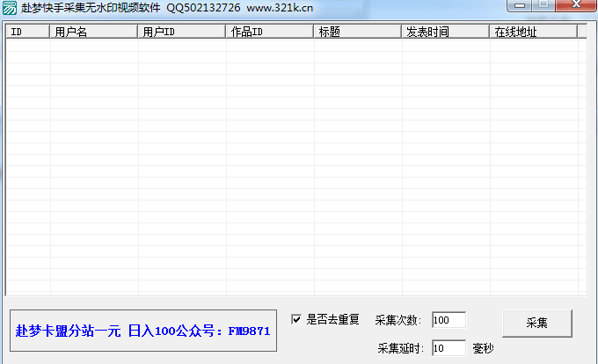The width and height of the screenshot is (598, 364).
Task: Click the 采集次数 label
Action: click(399, 320)
